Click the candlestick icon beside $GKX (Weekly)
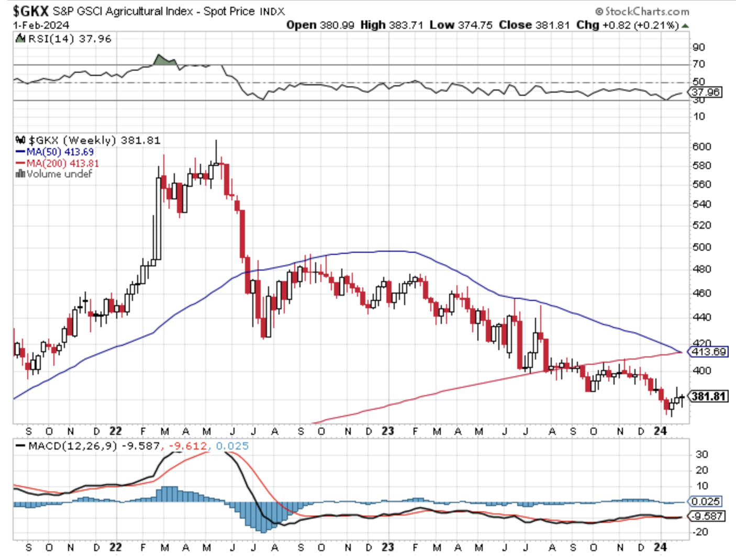Image resolution: width=736 pixels, height=560 pixels. click(21, 140)
